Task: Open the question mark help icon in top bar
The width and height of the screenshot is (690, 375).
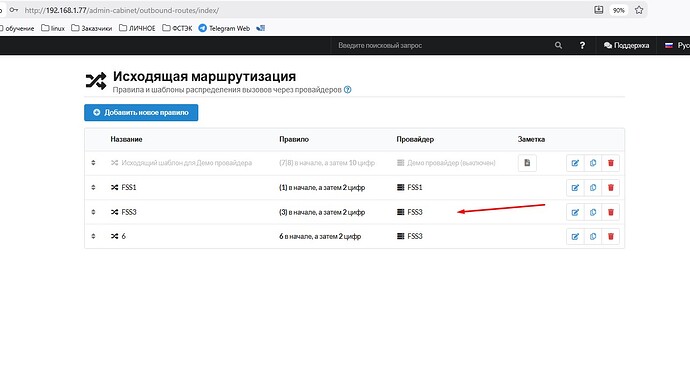Action: coord(582,45)
